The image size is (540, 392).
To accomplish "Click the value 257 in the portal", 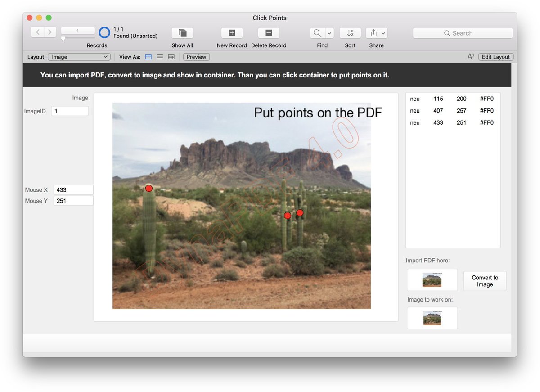I will tap(461, 111).
